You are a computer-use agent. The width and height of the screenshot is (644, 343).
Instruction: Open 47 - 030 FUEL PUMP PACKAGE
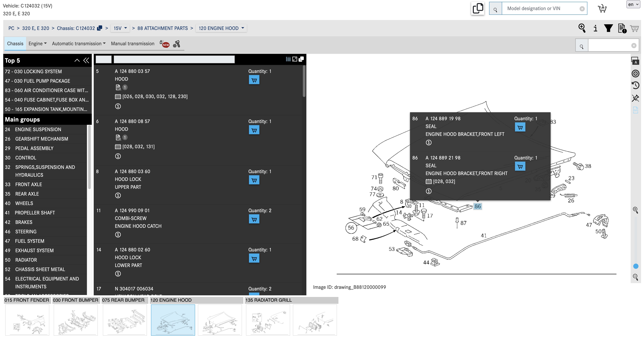(x=47, y=81)
